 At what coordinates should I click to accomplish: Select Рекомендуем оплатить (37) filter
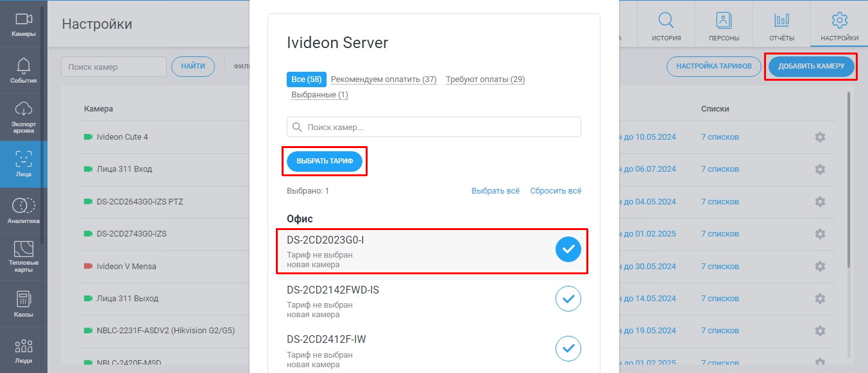(x=384, y=79)
